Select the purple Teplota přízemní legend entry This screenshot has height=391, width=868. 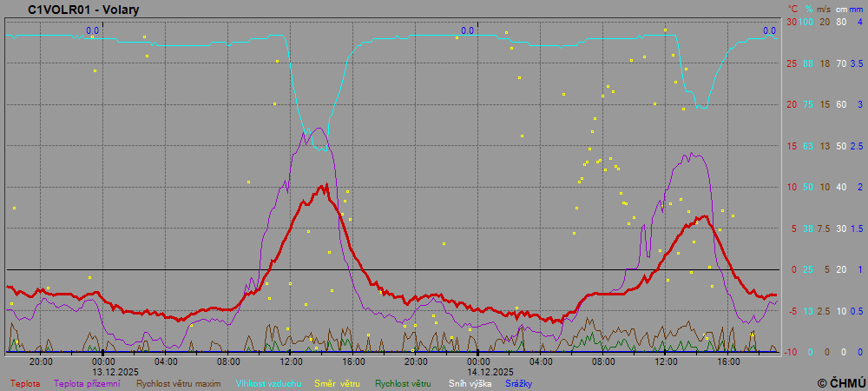pyautogui.click(x=87, y=383)
